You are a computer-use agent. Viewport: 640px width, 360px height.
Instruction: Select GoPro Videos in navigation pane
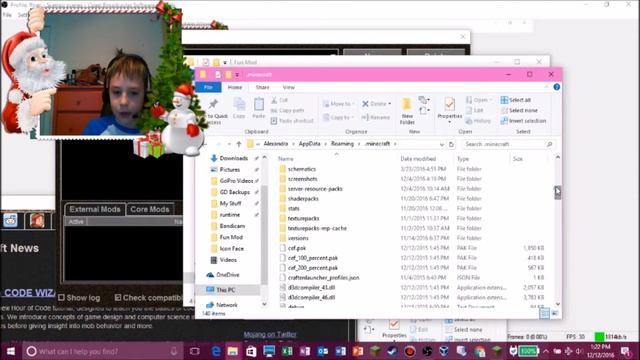[x=236, y=181]
